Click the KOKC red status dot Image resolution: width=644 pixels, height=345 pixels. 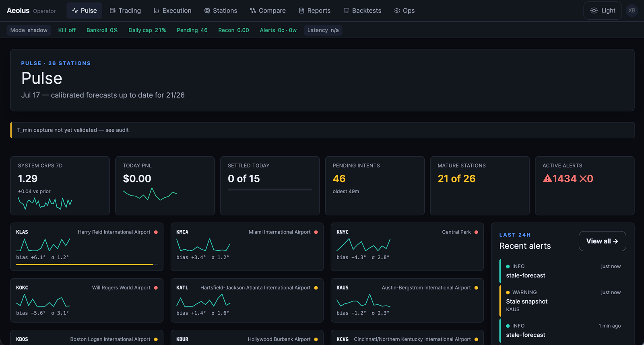156,288
